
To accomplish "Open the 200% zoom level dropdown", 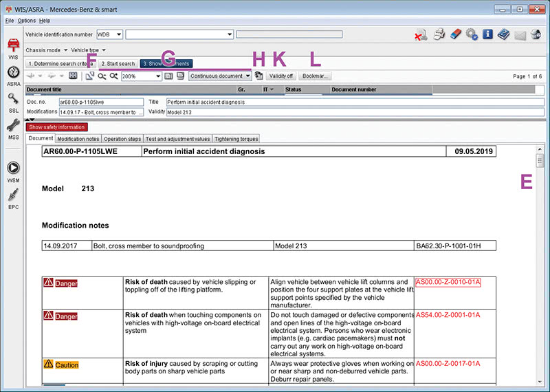I will (x=158, y=76).
